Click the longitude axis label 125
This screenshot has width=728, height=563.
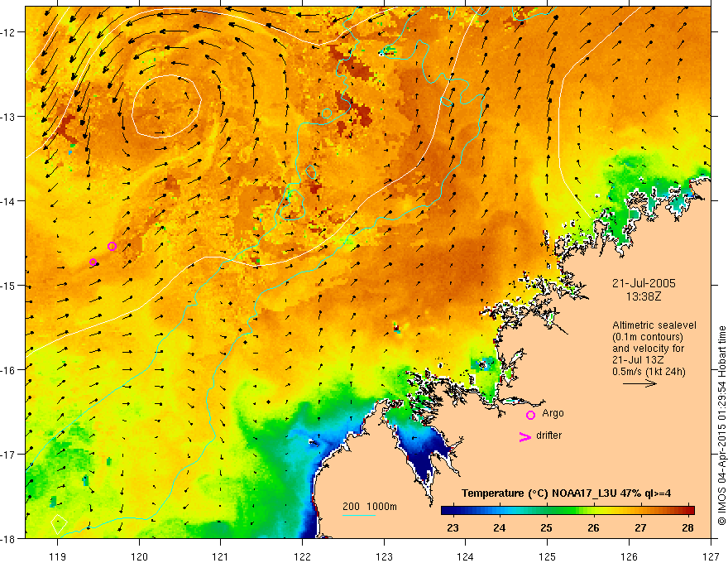point(548,556)
